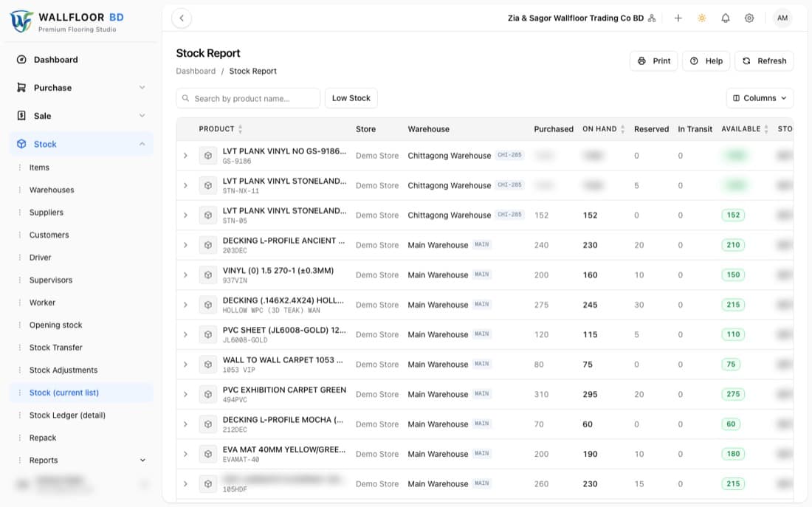The width and height of the screenshot is (812, 507).
Task: Apply the Low Stock filter
Action: coord(351,98)
